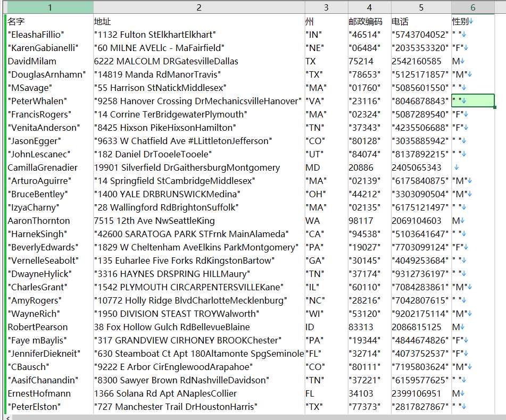506x420 pixels.
Task: Click address "8425 Hixson PikeHixsonHamilton"
Action: coord(199,128)
